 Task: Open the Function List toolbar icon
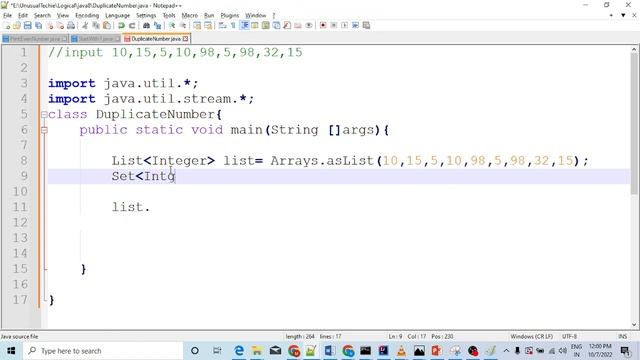[287, 26]
